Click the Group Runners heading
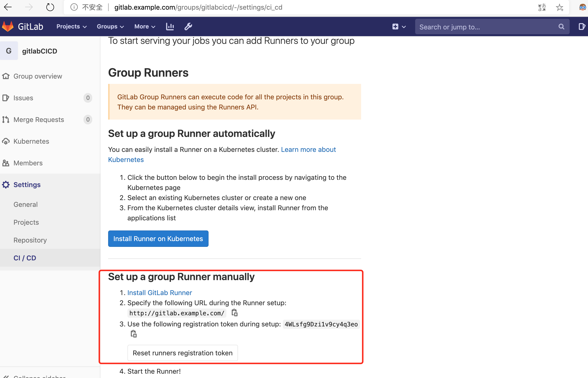Image resolution: width=588 pixels, height=378 pixels. [x=148, y=73]
